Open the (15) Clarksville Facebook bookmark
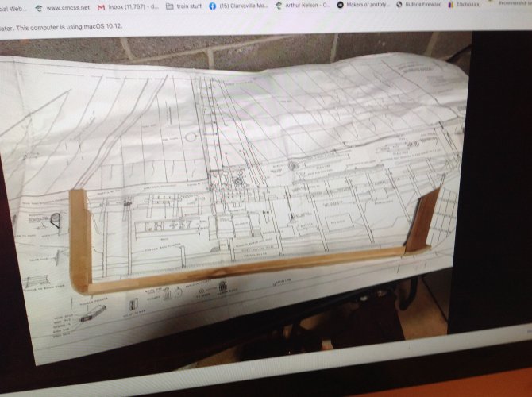Screen dimensions: 532x397 tap(238, 6)
